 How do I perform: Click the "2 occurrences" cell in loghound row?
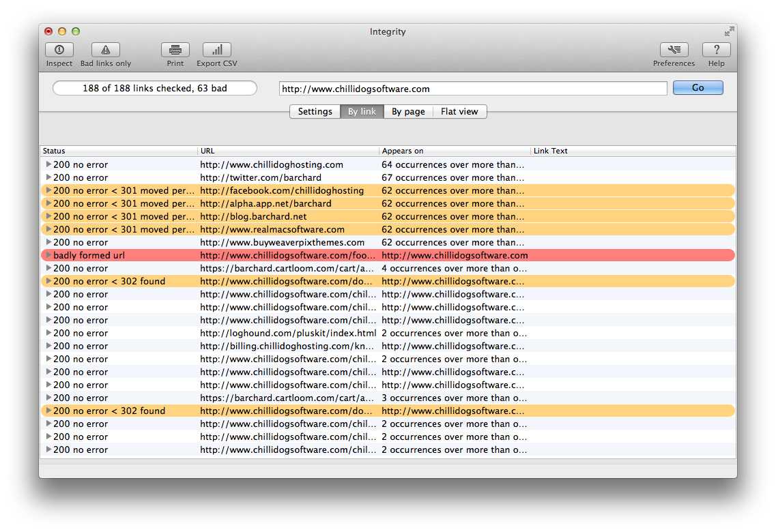455,334
